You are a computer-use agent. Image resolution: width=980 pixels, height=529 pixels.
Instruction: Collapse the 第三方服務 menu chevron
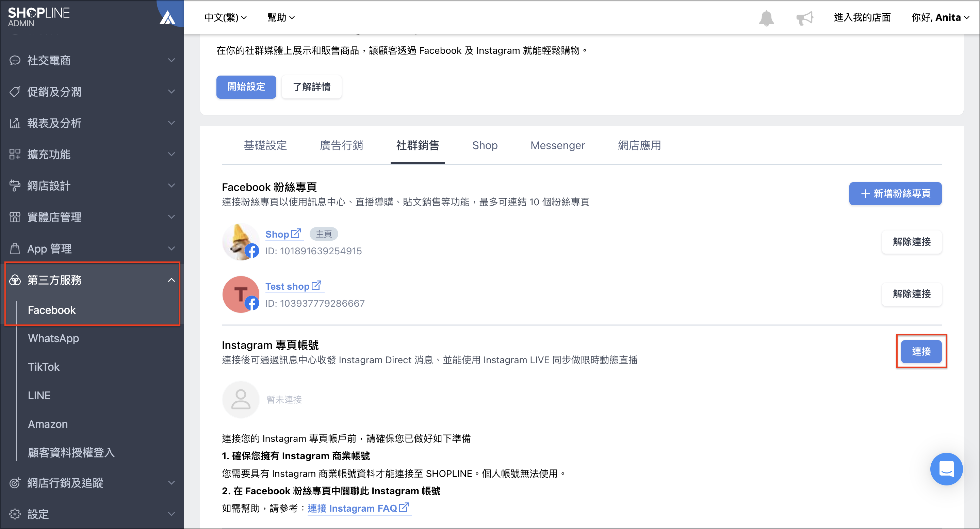tap(171, 280)
